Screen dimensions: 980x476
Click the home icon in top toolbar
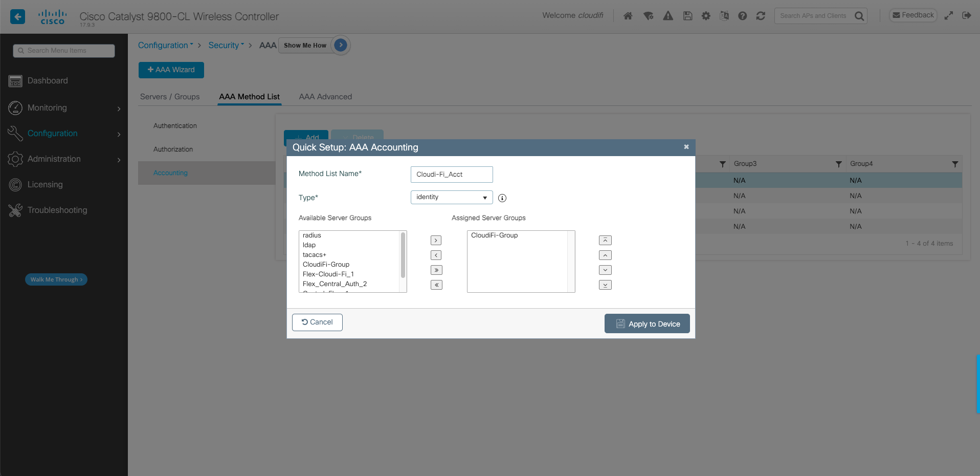pos(628,16)
